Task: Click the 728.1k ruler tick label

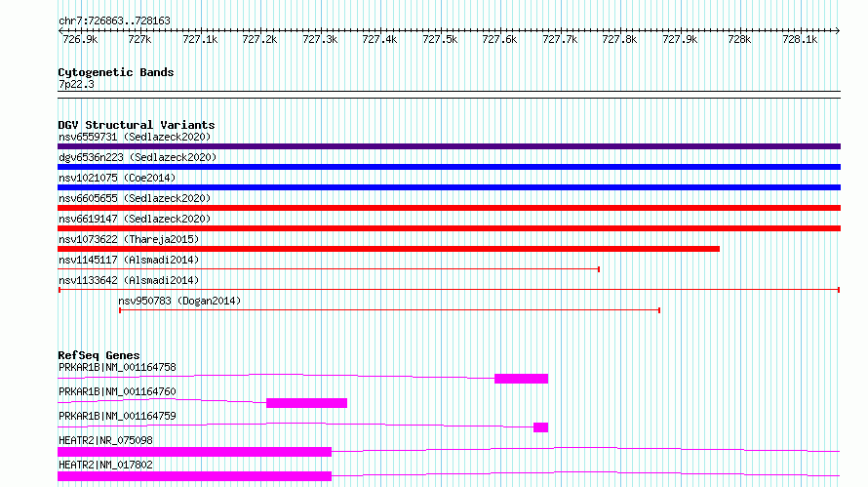Action: pos(800,39)
